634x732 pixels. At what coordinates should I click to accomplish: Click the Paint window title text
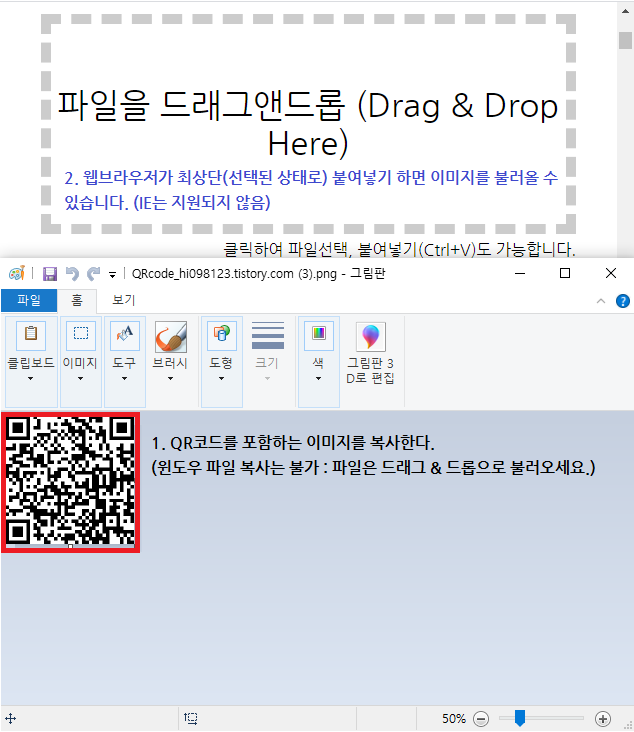258,274
